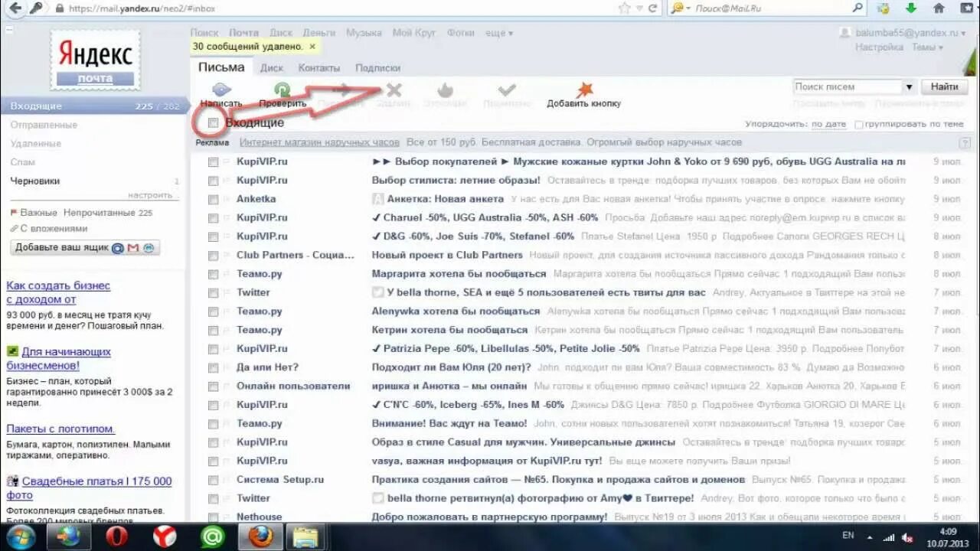Click the Написать compose icon
The width and height of the screenshot is (980, 551).
220,90
